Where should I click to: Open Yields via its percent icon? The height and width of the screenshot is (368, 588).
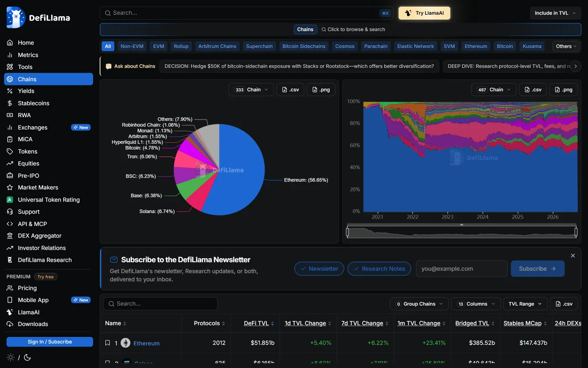pyautogui.click(x=10, y=91)
